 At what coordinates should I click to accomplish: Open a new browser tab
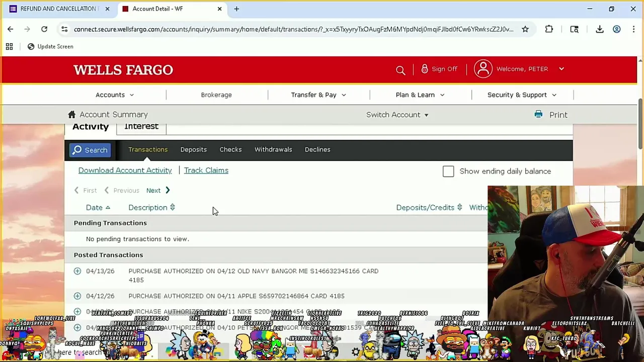236,9
